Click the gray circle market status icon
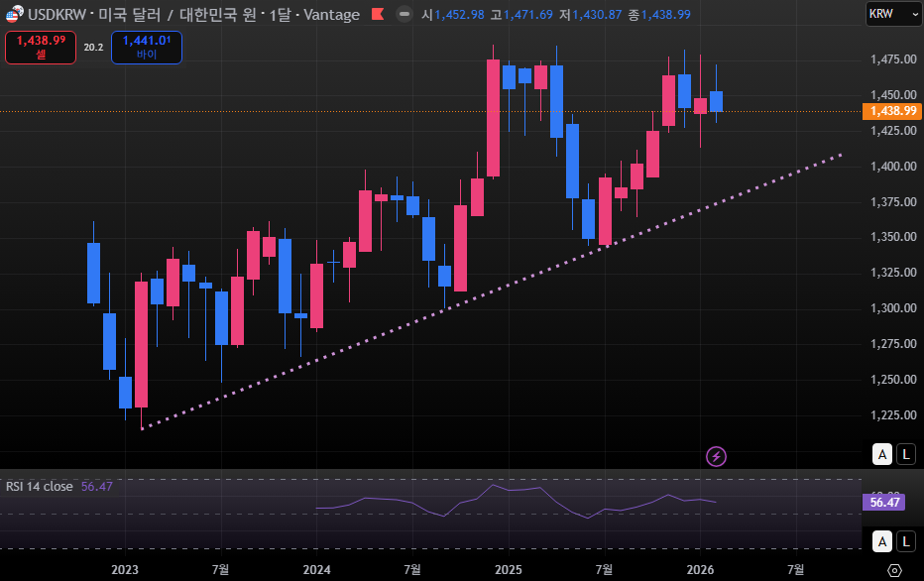This screenshot has width=924, height=581. [x=403, y=15]
